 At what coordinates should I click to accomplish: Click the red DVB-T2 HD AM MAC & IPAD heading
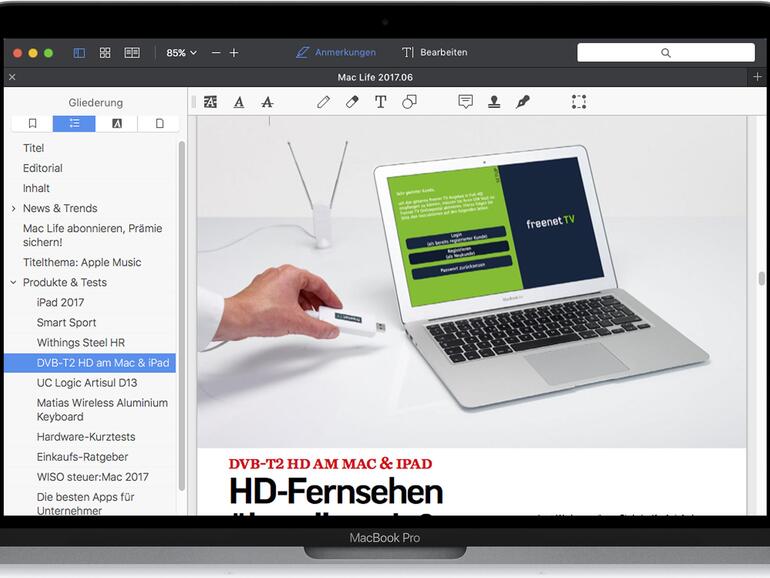[330, 464]
